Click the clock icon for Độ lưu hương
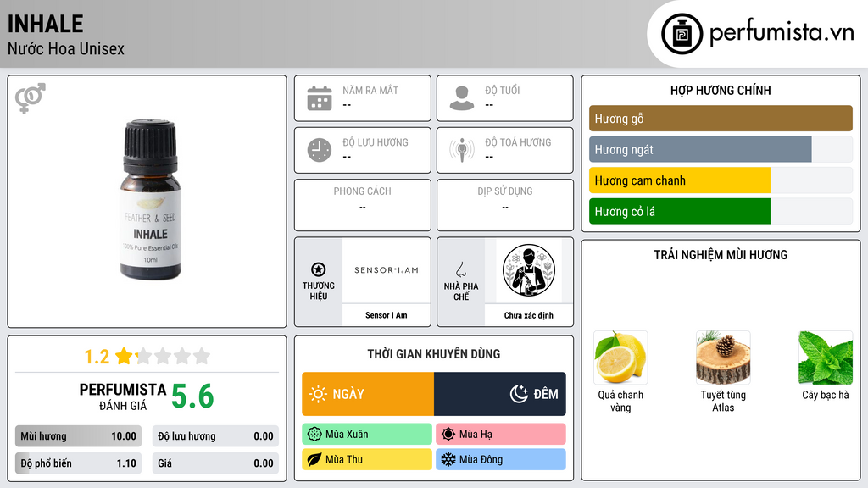Image resolution: width=868 pixels, height=488 pixels. (x=320, y=150)
